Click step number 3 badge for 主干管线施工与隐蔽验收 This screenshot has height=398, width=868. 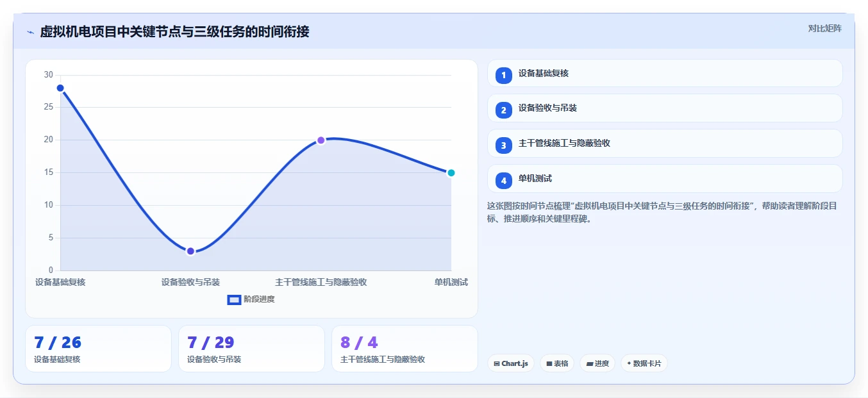click(x=503, y=145)
